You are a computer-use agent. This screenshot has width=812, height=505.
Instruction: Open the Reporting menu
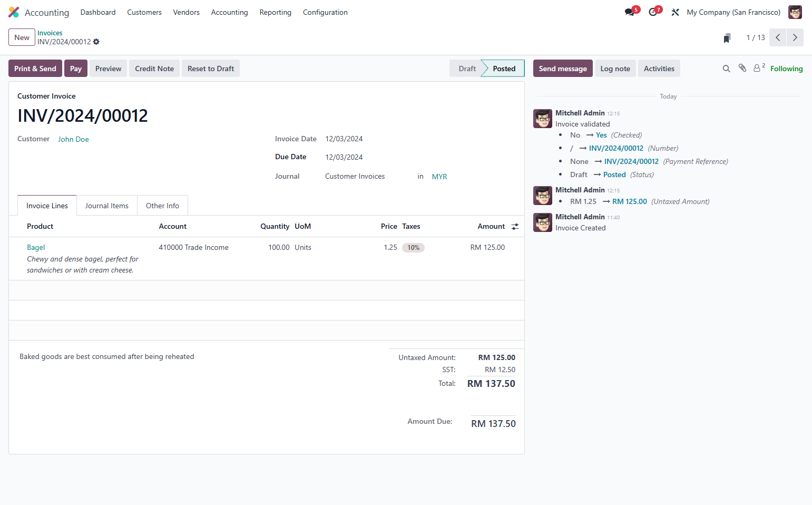click(276, 12)
